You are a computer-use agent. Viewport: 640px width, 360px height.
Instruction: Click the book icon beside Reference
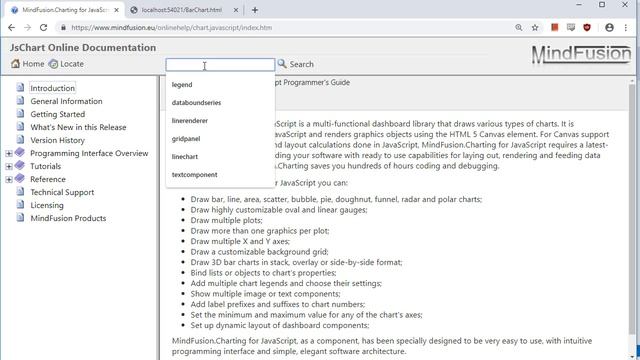pos(20,178)
